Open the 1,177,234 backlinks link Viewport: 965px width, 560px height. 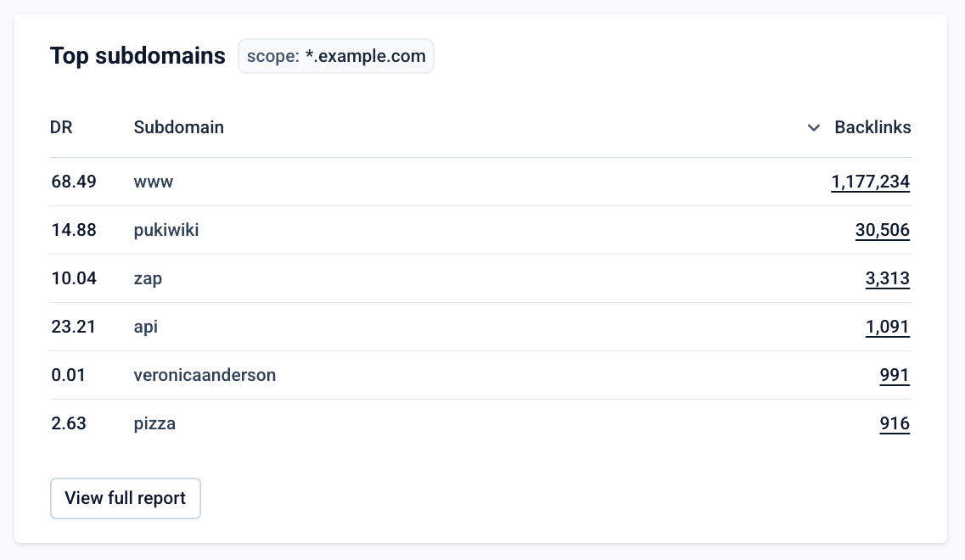point(870,182)
